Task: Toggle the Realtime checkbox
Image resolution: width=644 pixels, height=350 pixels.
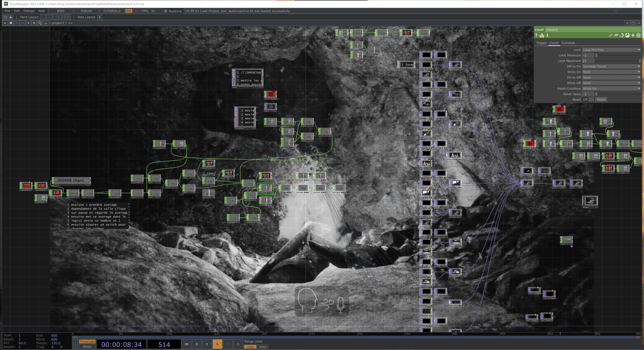Action: pos(166,11)
